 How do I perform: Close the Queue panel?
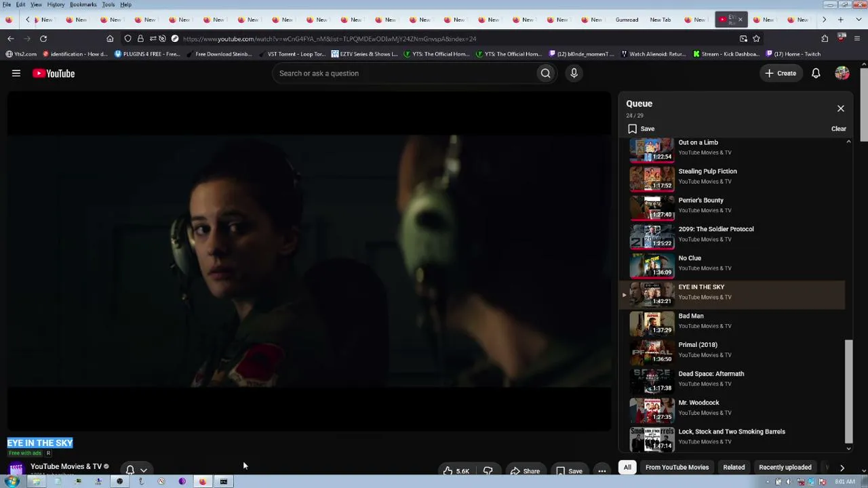coord(841,108)
